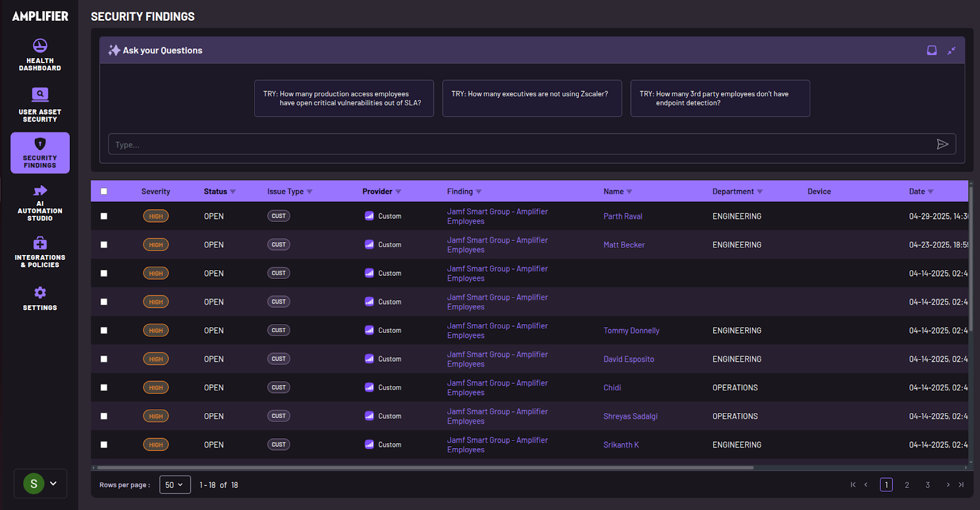Screen dimensions: 980x510
Task: Click the horizontal scrollbar under the table
Action: (425, 468)
